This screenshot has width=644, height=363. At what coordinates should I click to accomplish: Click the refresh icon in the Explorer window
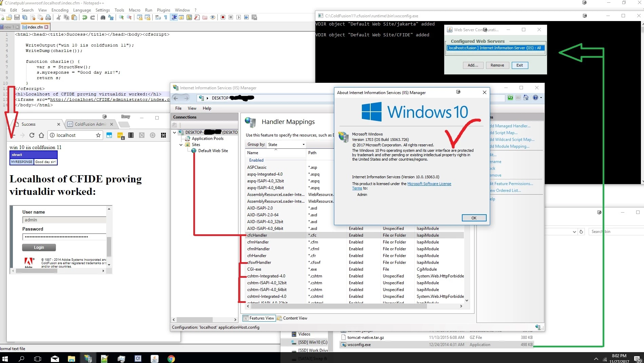point(581,232)
